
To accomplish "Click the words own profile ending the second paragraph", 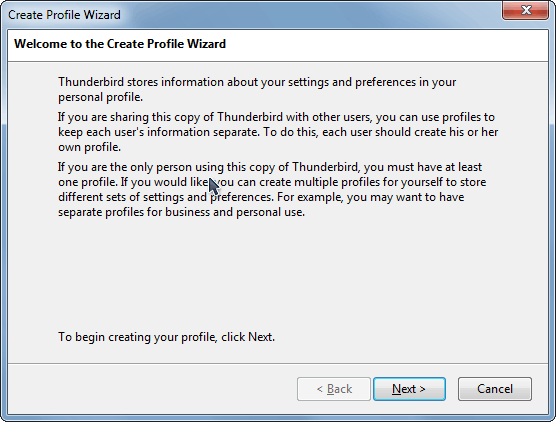I will tap(89, 147).
